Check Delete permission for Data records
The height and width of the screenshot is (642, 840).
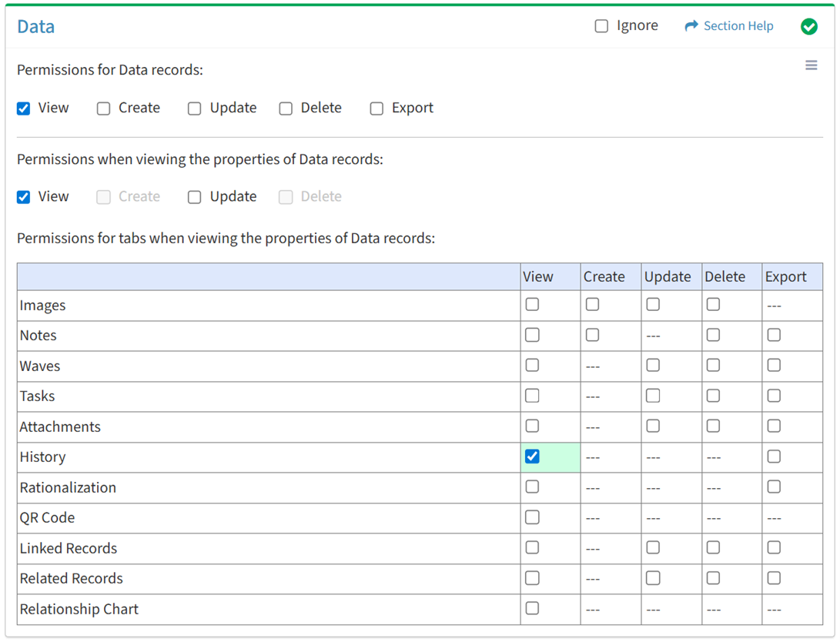click(286, 109)
